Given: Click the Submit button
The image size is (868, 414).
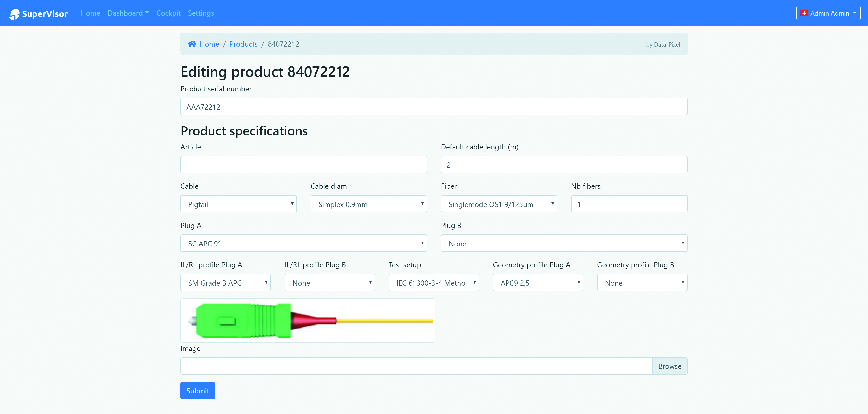Looking at the screenshot, I should pyautogui.click(x=197, y=391).
